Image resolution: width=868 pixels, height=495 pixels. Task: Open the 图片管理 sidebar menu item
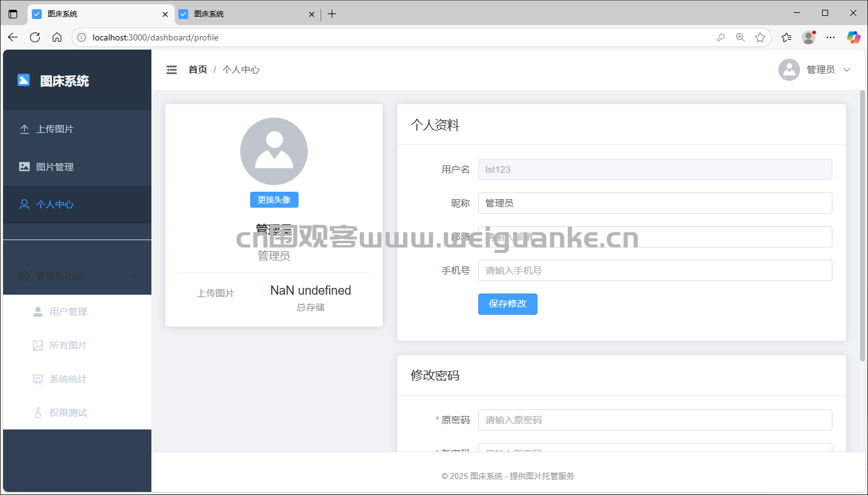pos(77,167)
